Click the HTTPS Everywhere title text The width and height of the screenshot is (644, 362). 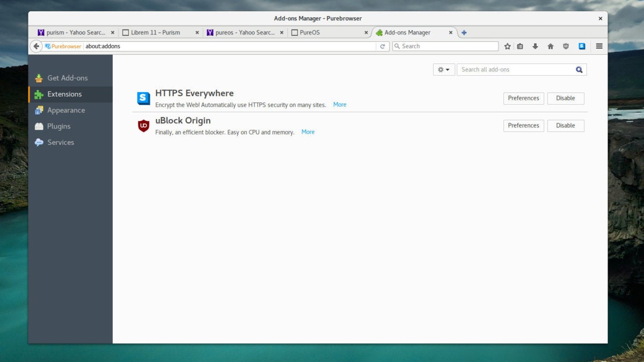pos(194,93)
